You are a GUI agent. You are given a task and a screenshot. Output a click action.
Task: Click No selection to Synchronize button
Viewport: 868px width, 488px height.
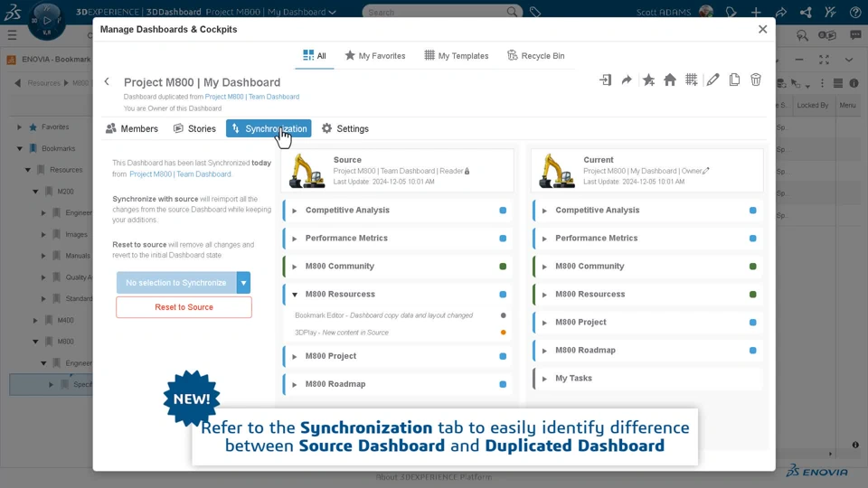point(176,283)
